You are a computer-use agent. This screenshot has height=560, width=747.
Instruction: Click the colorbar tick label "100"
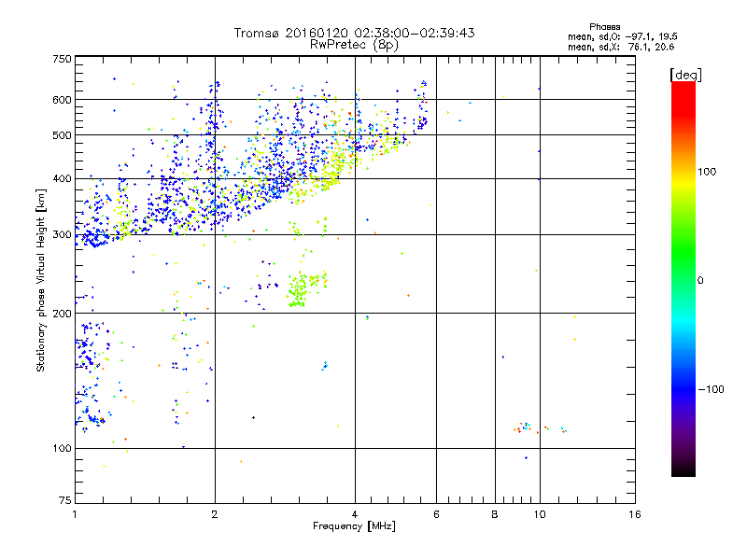pos(707,172)
